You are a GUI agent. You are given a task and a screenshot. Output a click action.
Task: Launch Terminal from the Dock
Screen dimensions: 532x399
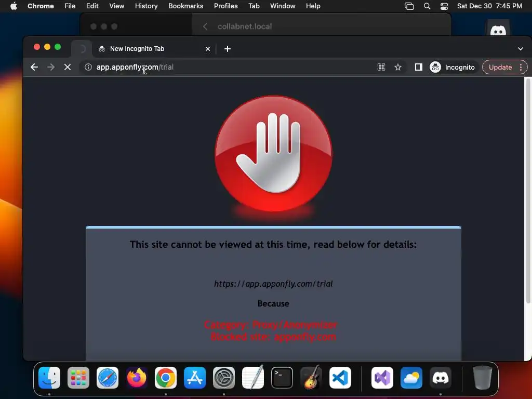coord(282,378)
